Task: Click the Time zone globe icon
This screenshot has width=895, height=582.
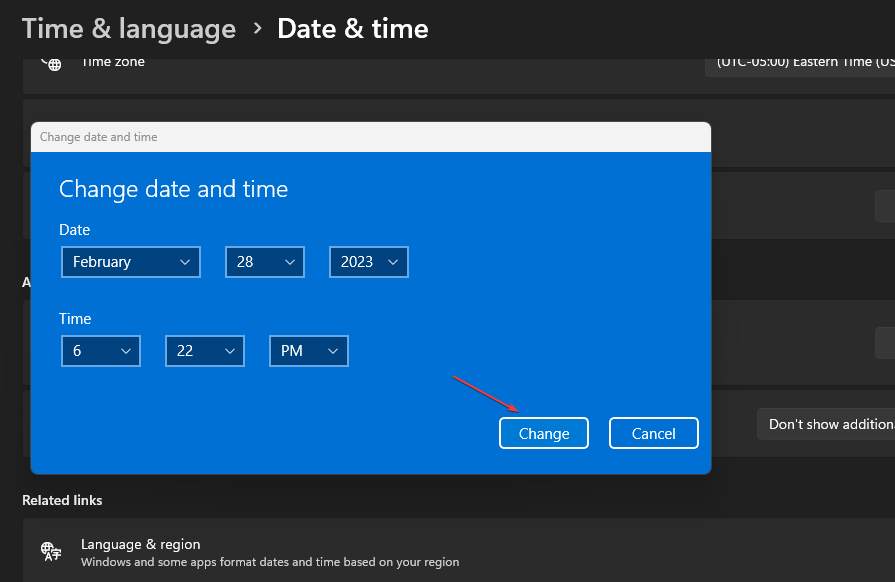Action: (x=51, y=63)
